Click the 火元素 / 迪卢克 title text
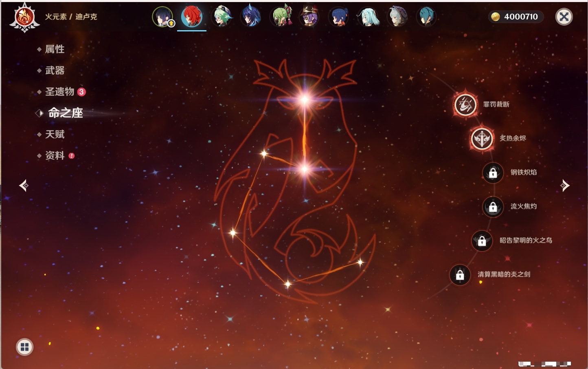The width and height of the screenshot is (588, 369). point(71,17)
